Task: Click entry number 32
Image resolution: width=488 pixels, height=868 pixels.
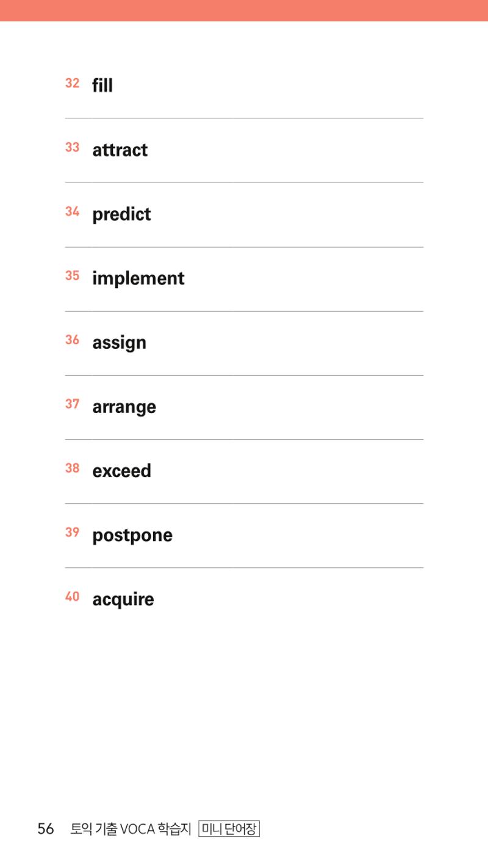Action: pyautogui.click(x=72, y=83)
